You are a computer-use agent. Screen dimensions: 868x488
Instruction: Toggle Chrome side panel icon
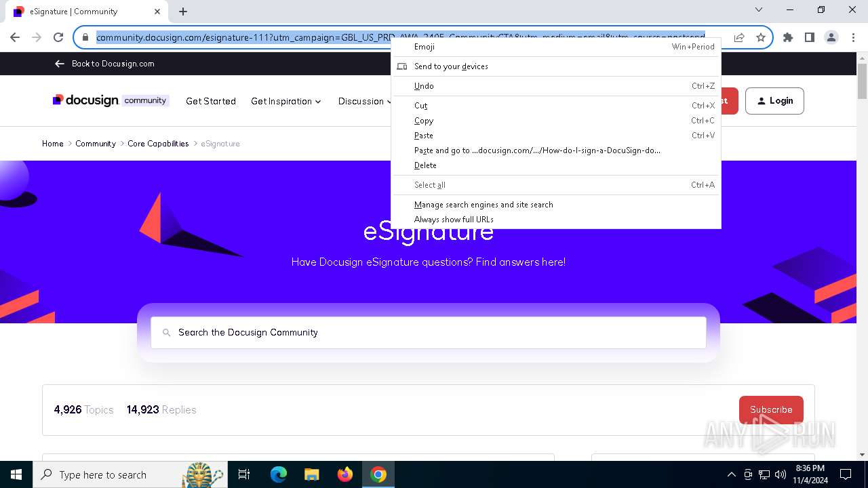coord(810,37)
